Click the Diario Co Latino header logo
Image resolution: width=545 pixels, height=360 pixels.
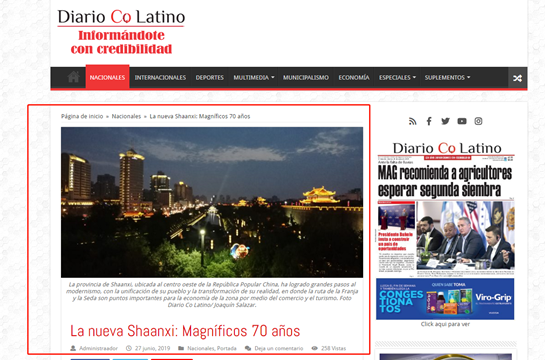pyautogui.click(x=121, y=31)
